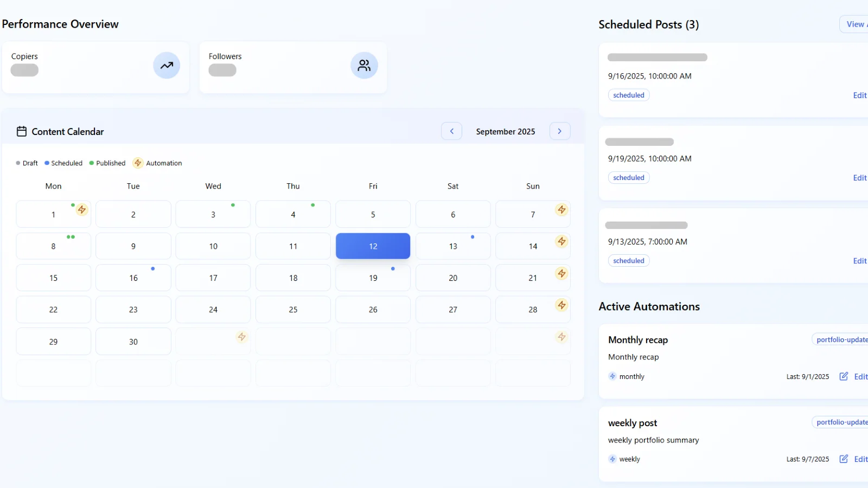Screen dimensions: 868x488
Task: Click the weekly post edit pencil icon
Action: (x=844, y=459)
